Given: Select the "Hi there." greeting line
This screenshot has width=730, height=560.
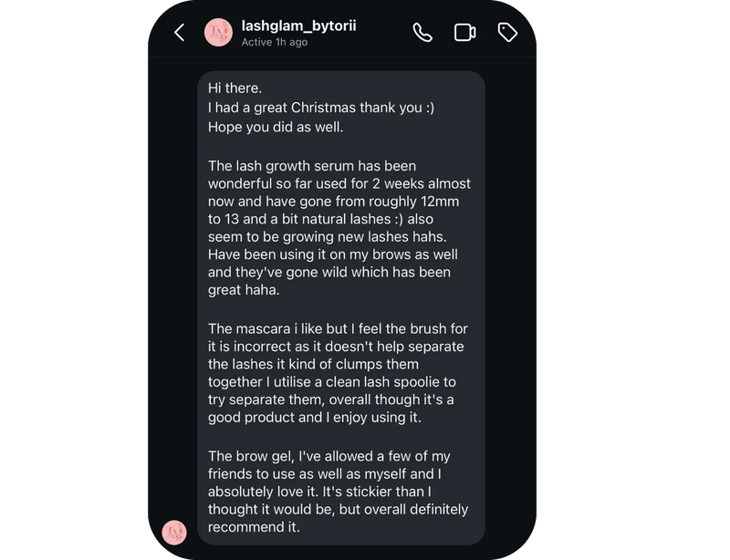Looking at the screenshot, I should click(235, 88).
